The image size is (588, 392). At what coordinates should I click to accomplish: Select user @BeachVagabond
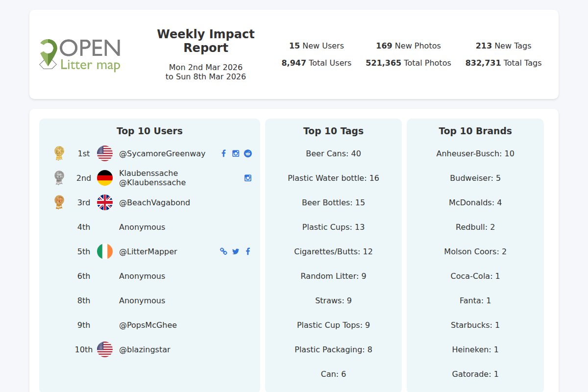[x=154, y=202]
